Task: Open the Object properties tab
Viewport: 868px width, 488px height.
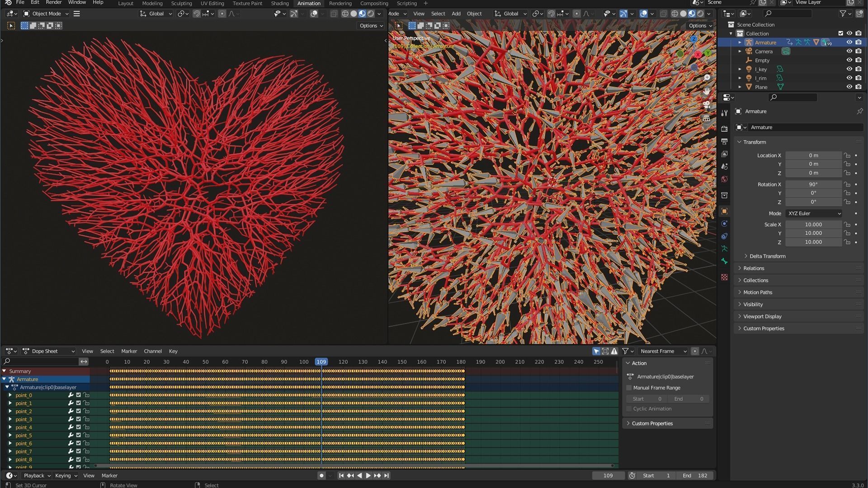Action: point(724,211)
